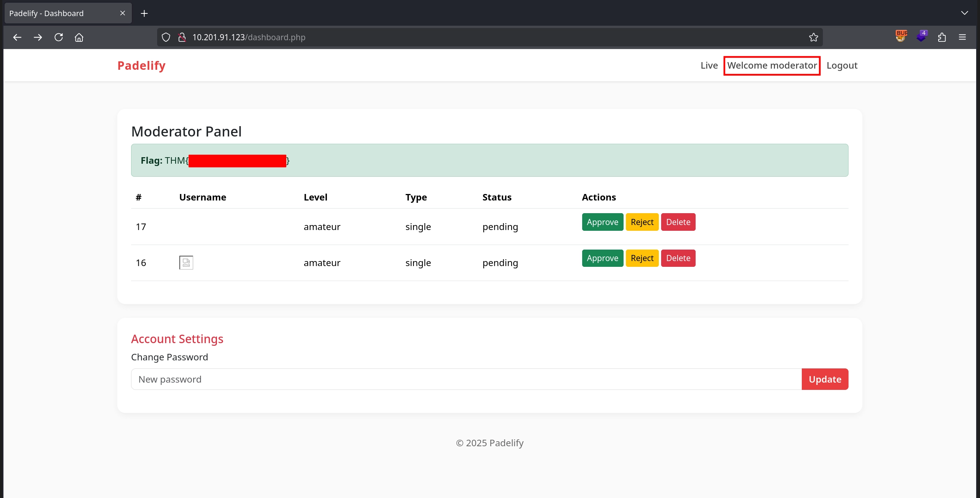Click the broken image in row 16
980x498 pixels.
186,263
